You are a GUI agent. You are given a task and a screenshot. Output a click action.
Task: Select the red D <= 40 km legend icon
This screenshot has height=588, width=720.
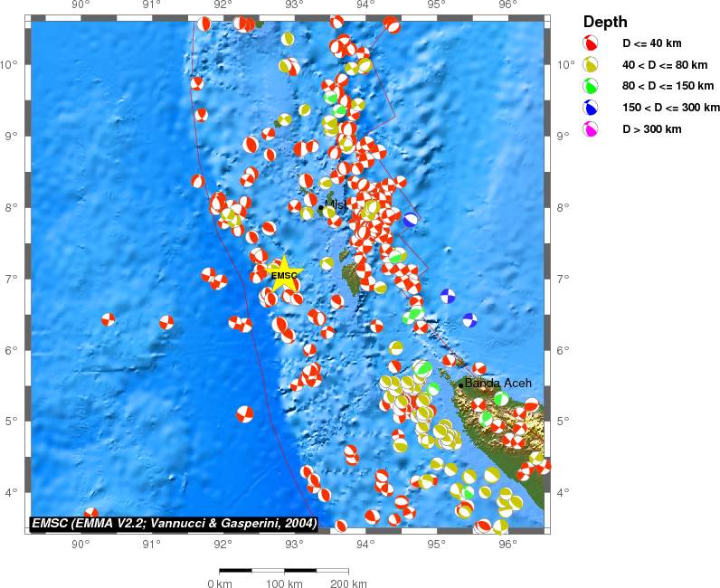591,43
